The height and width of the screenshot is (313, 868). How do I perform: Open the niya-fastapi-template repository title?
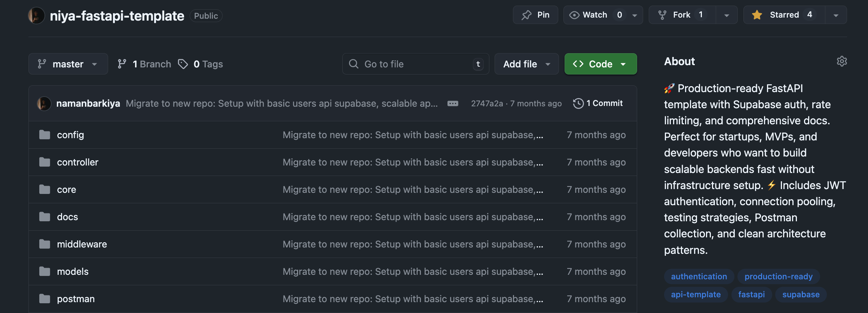pos(117,16)
